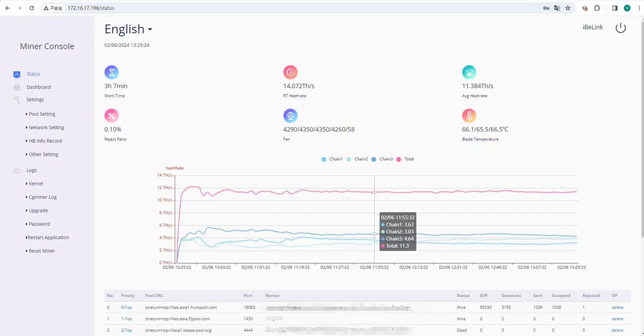Click the Dashboard icon in sidebar
Screen dimensions: 644x336
tap(17, 87)
